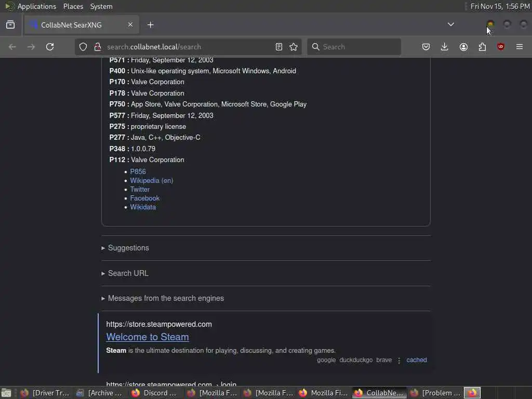Open the Downloads panel

click(445, 47)
